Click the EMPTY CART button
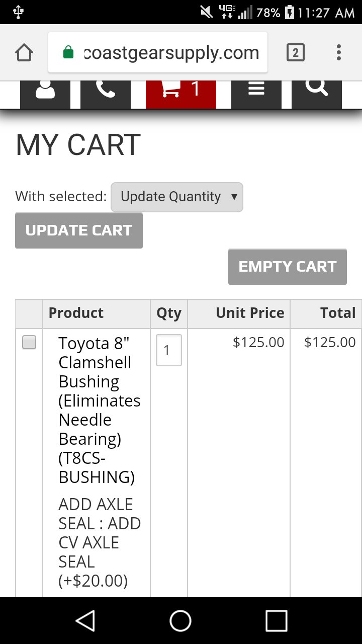The height and width of the screenshot is (644, 362). pyautogui.click(x=288, y=267)
